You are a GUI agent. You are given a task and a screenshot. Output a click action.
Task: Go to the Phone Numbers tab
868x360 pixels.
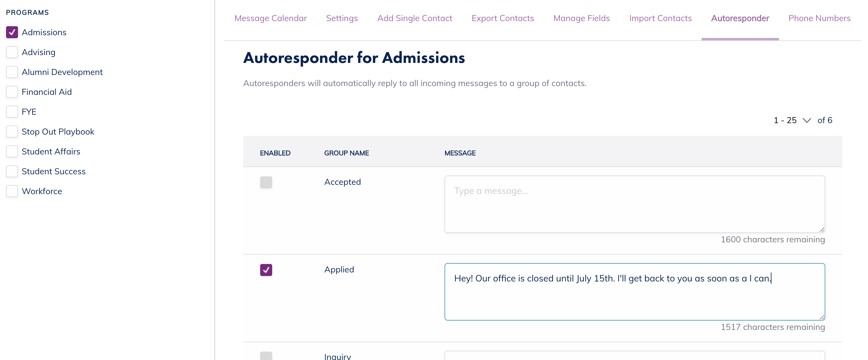click(819, 18)
